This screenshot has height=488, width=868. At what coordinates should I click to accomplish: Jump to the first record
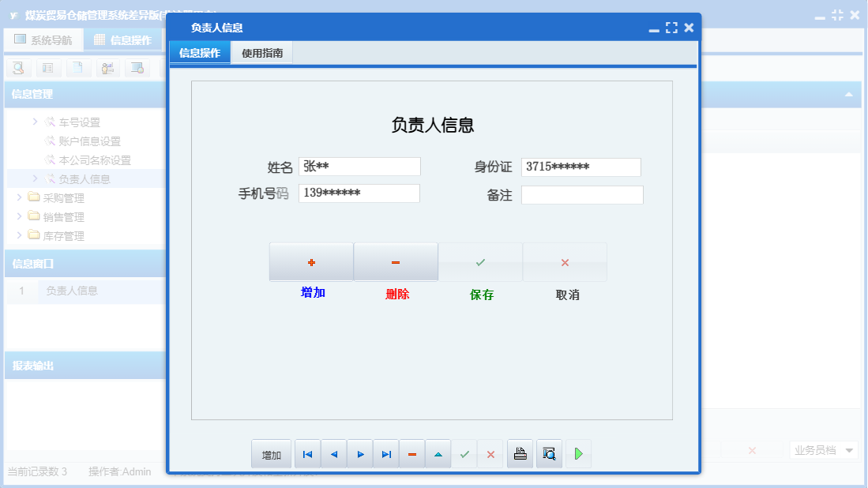[x=307, y=453]
